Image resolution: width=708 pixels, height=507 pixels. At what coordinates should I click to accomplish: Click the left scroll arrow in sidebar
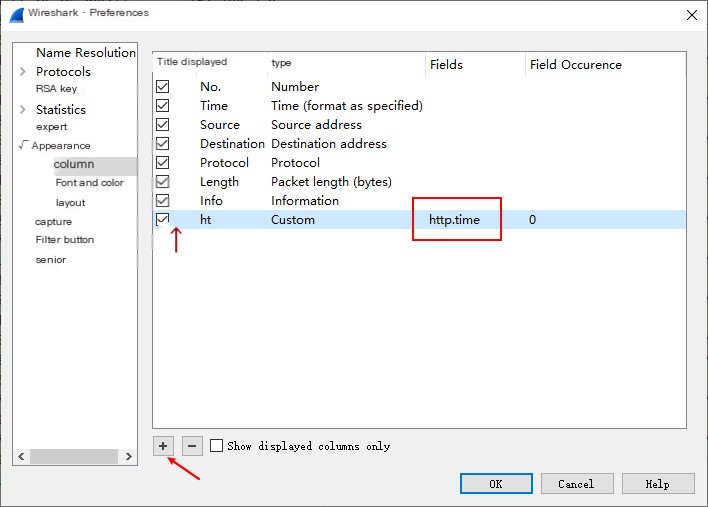[21, 456]
